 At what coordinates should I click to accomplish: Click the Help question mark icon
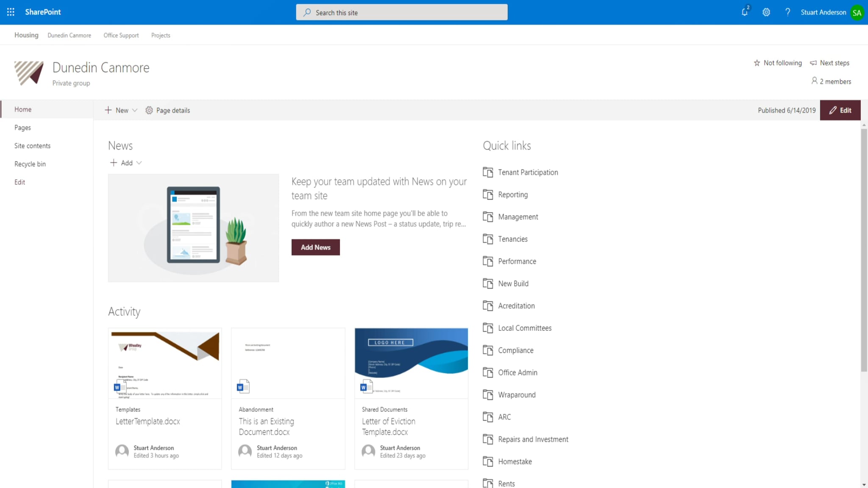(787, 12)
